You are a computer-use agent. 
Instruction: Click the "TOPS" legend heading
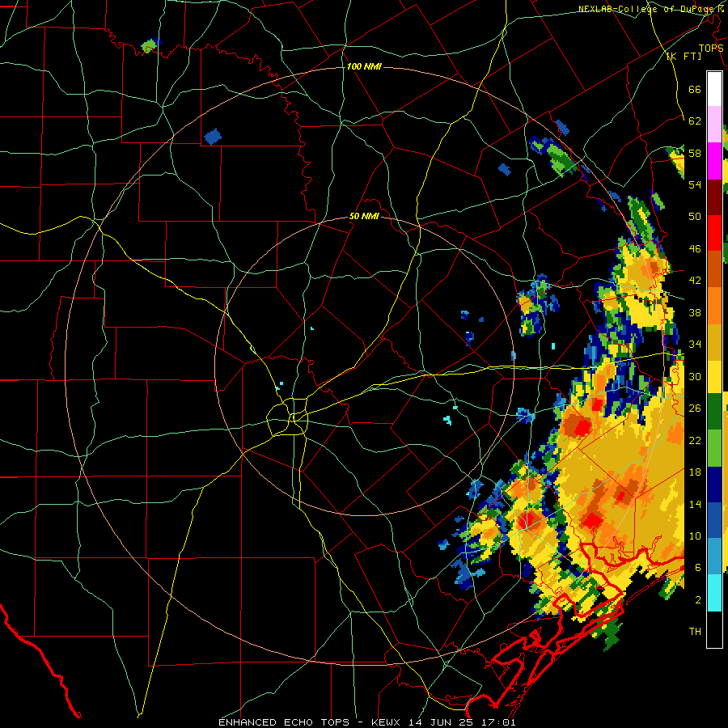pyautogui.click(x=711, y=48)
